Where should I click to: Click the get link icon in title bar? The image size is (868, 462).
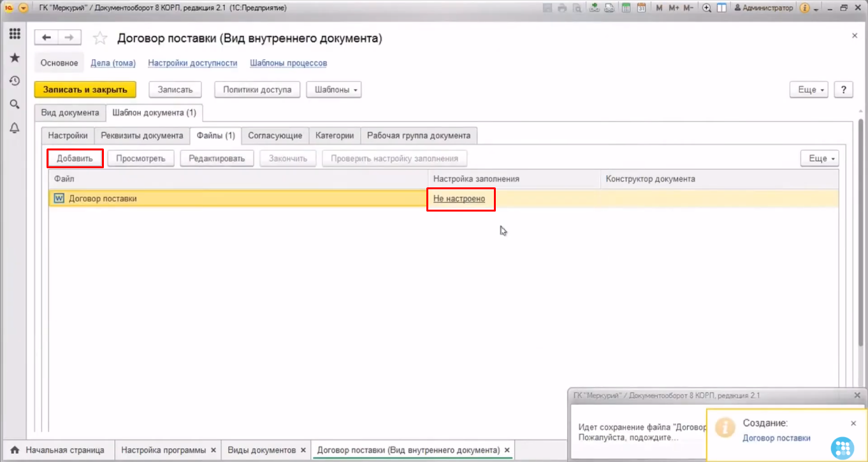[595, 8]
